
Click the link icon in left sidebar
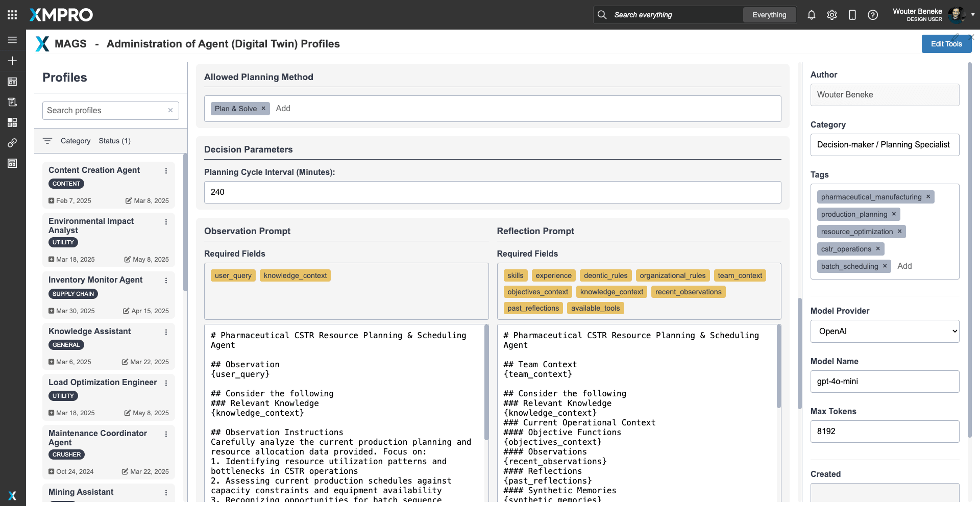(x=12, y=143)
